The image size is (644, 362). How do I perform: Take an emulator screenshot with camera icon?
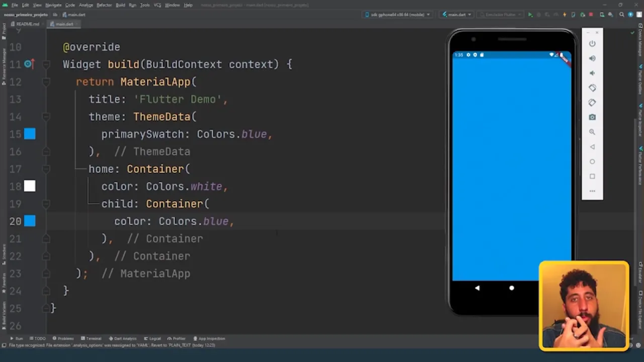click(x=592, y=117)
